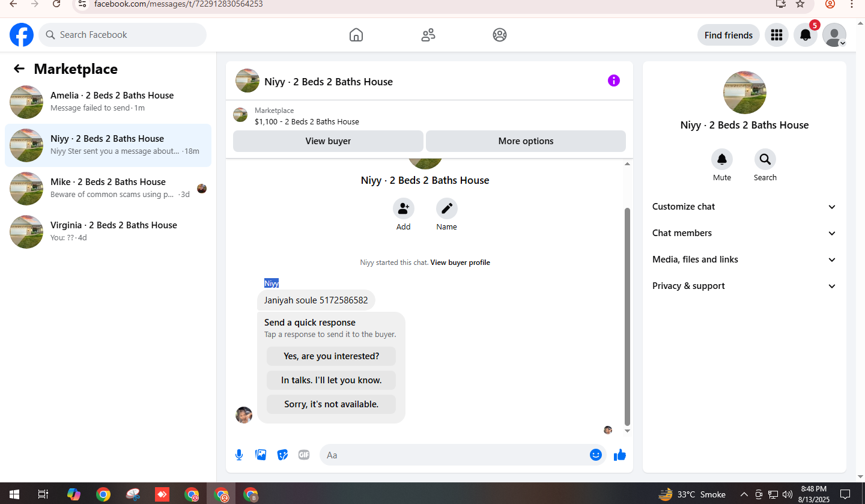The image size is (865, 504).
Task: Open the Windows notification center icon
Action: coord(845,494)
